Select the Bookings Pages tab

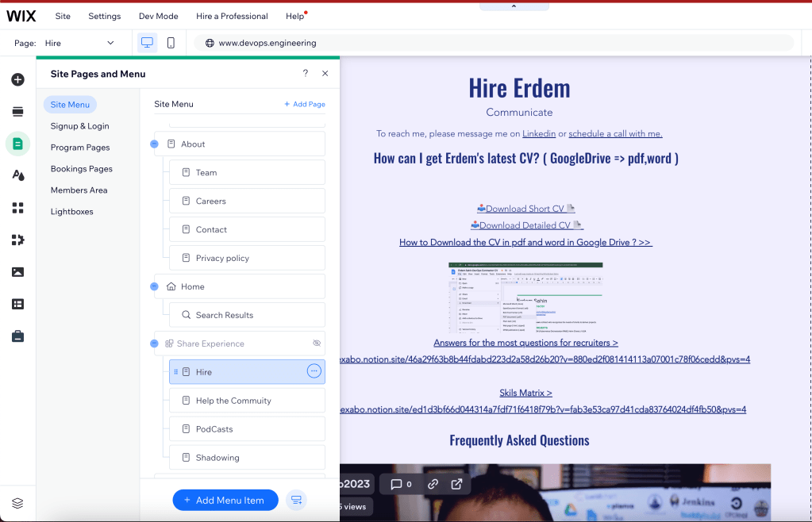(x=81, y=169)
